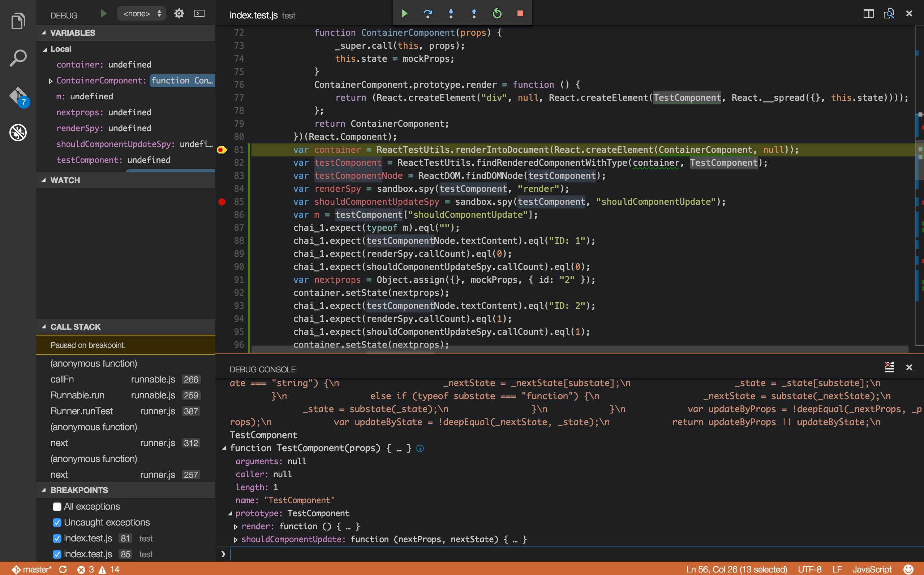Toggle the All exceptions breakpoint checkbox

click(56, 506)
